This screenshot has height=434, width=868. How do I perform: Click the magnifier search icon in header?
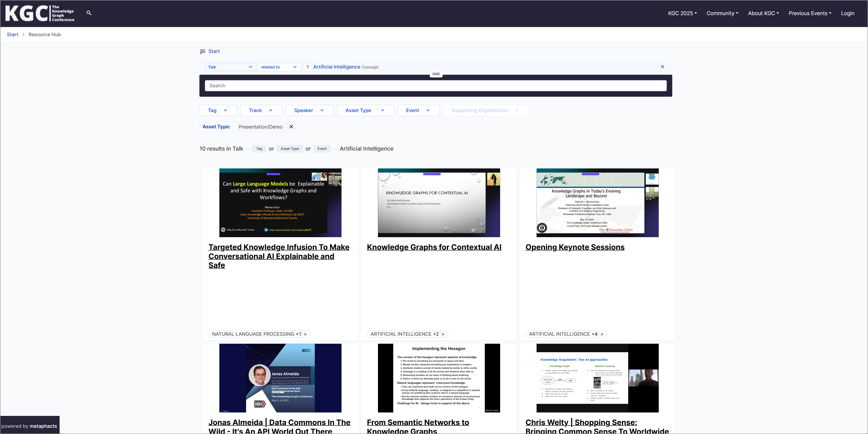click(x=89, y=13)
